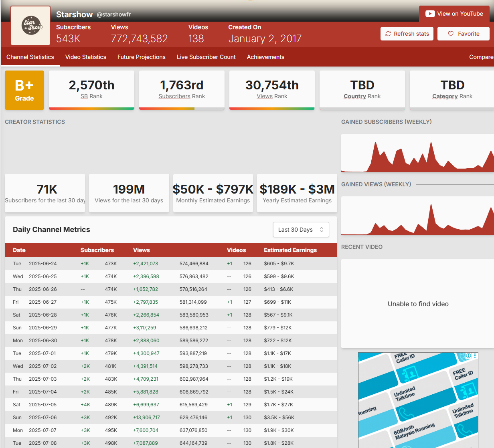This screenshot has height=448, width=494.
Task: Click the Date column header
Action: 19,250
